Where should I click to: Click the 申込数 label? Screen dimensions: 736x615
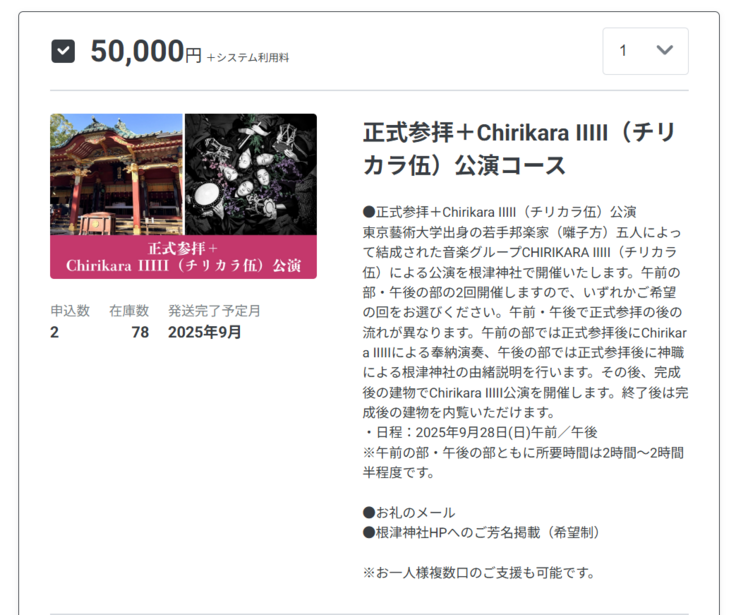pos(70,311)
